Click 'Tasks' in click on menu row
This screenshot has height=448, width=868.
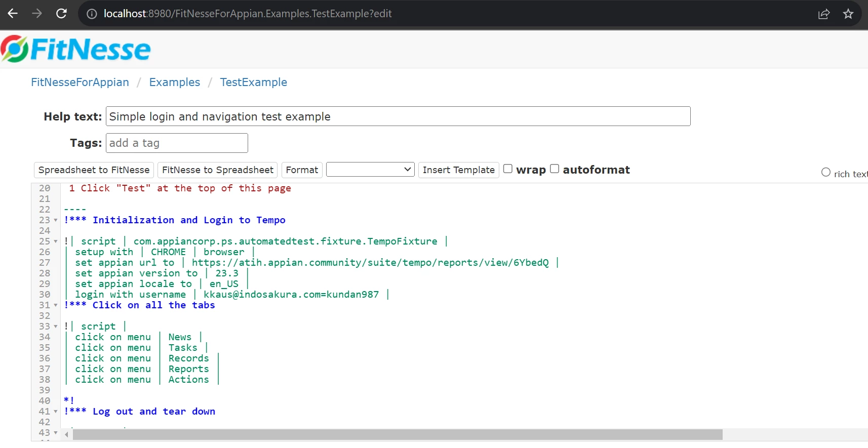tap(183, 348)
